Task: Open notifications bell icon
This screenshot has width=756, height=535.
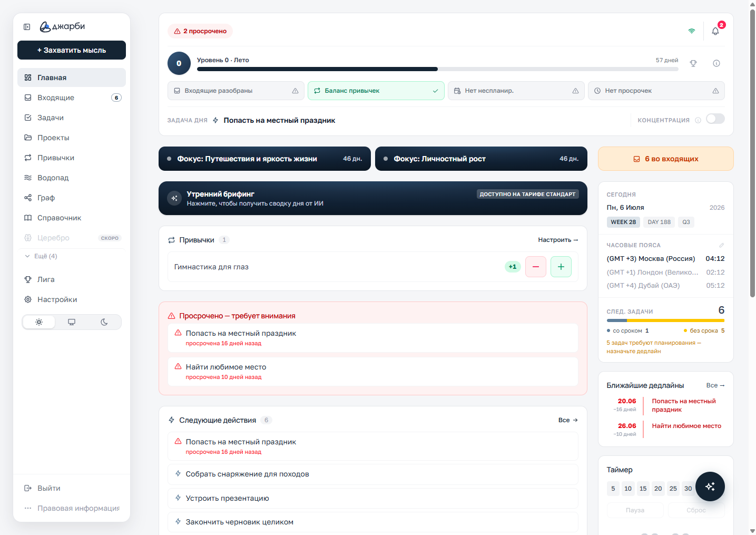Action: tap(715, 31)
